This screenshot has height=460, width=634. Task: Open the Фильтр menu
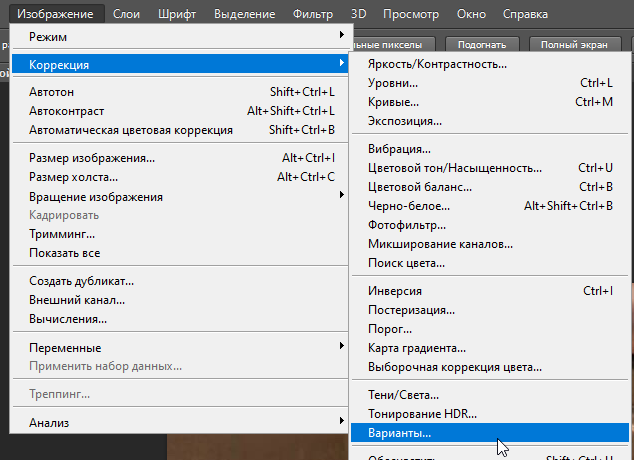coord(313,15)
